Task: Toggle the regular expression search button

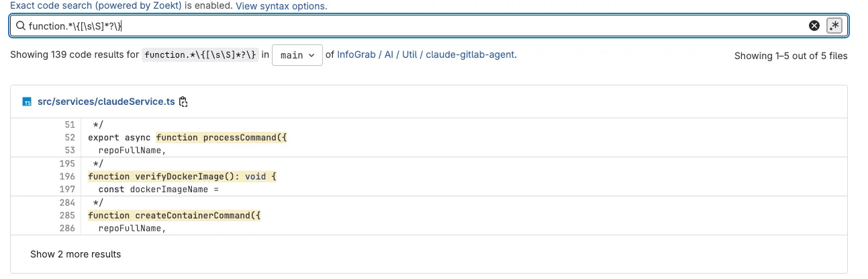Action: 834,26
